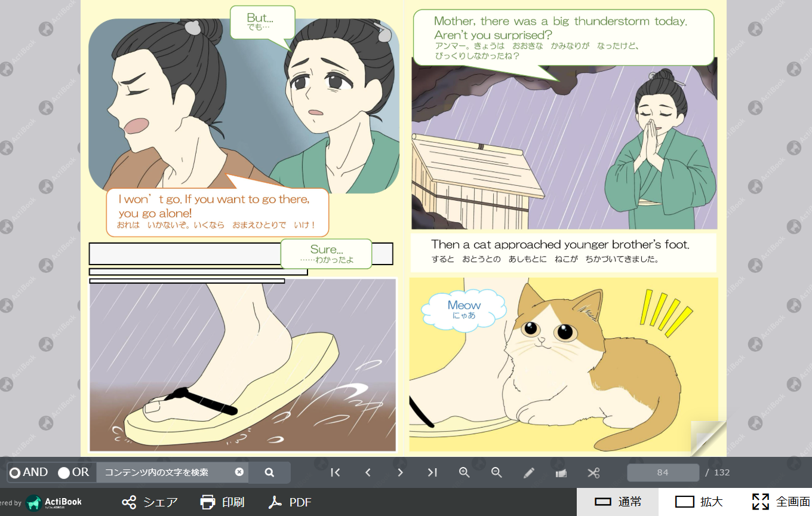Enter 全画面 fullscreen mode
812x516 pixels.
pyautogui.click(x=781, y=502)
